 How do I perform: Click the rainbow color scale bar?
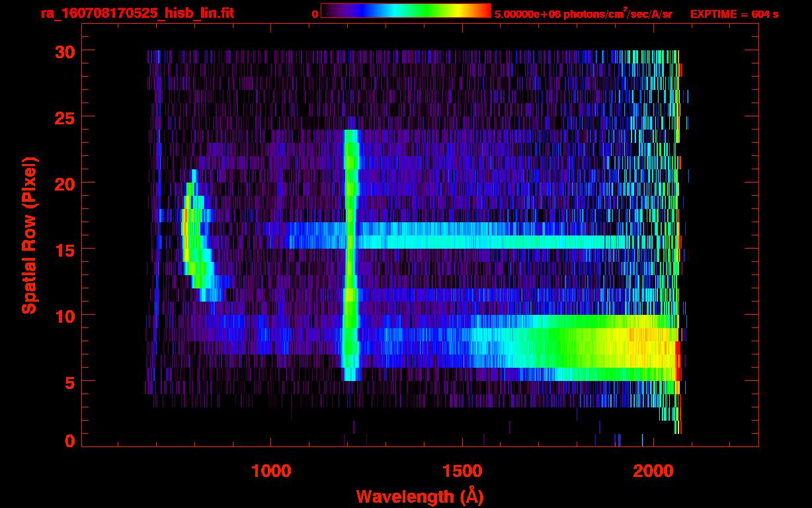(405, 11)
